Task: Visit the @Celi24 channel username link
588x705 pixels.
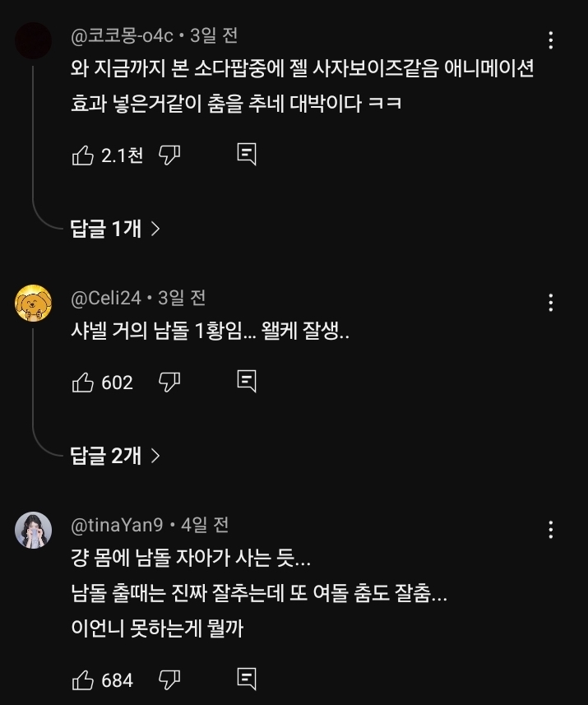Action: click(x=106, y=297)
